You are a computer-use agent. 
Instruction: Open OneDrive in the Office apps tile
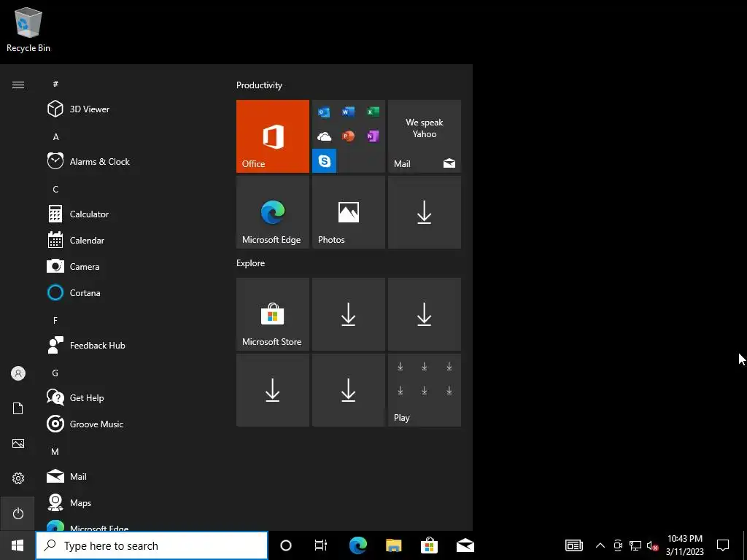point(324,136)
